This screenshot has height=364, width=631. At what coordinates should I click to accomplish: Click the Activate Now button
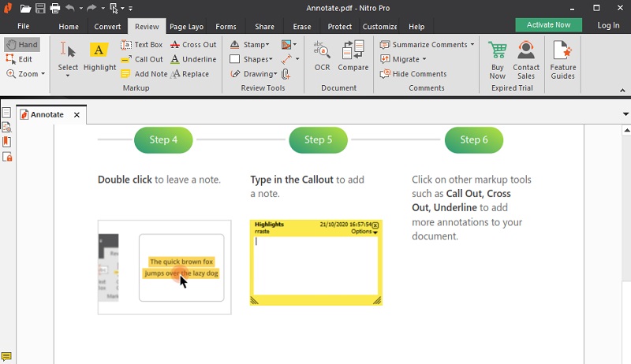pos(548,25)
